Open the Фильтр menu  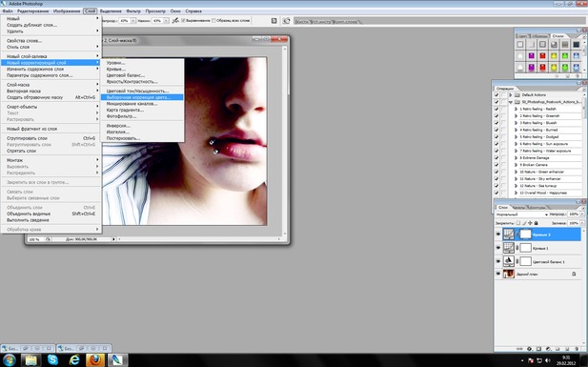(133, 11)
